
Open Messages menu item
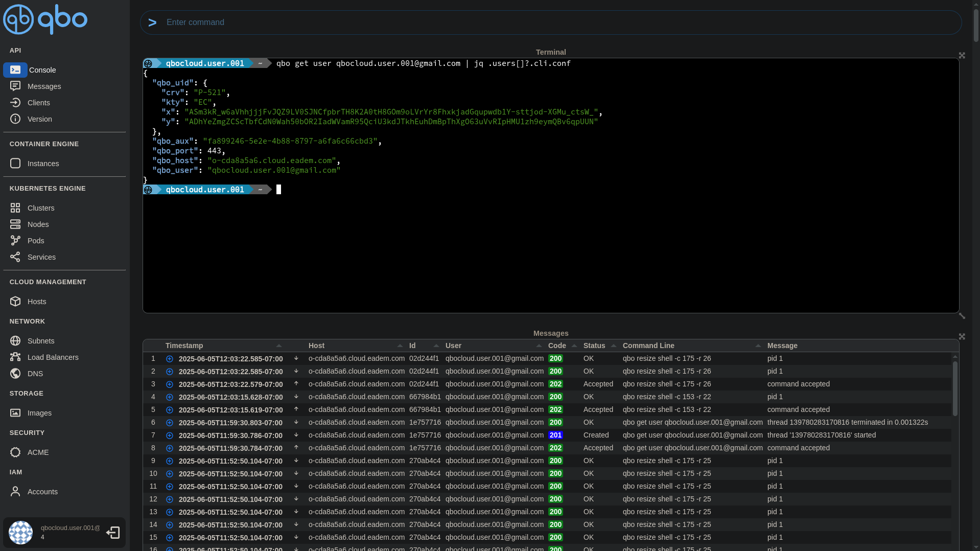click(x=44, y=86)
